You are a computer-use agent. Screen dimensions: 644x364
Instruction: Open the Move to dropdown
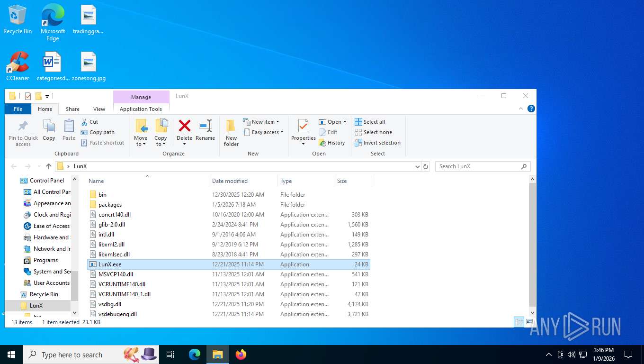pyautogui.click(x=141, y=133)
